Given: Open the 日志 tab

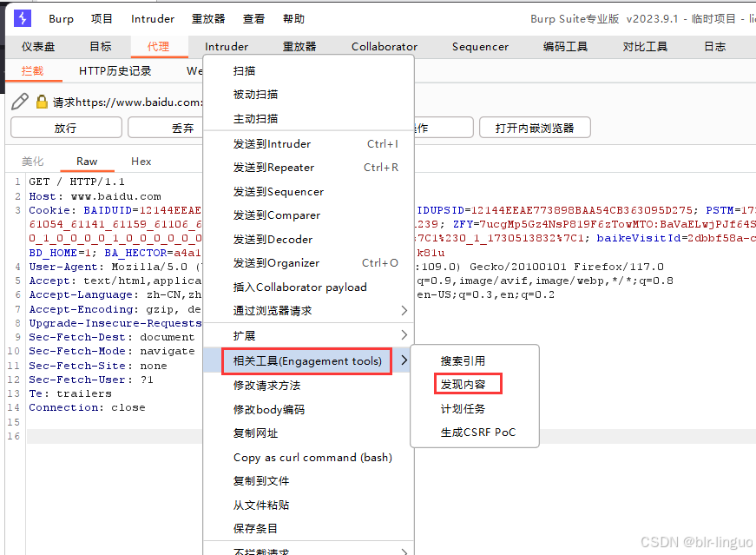Looking at the screenshot, I should pyautogui.click(x=715, y=47).
